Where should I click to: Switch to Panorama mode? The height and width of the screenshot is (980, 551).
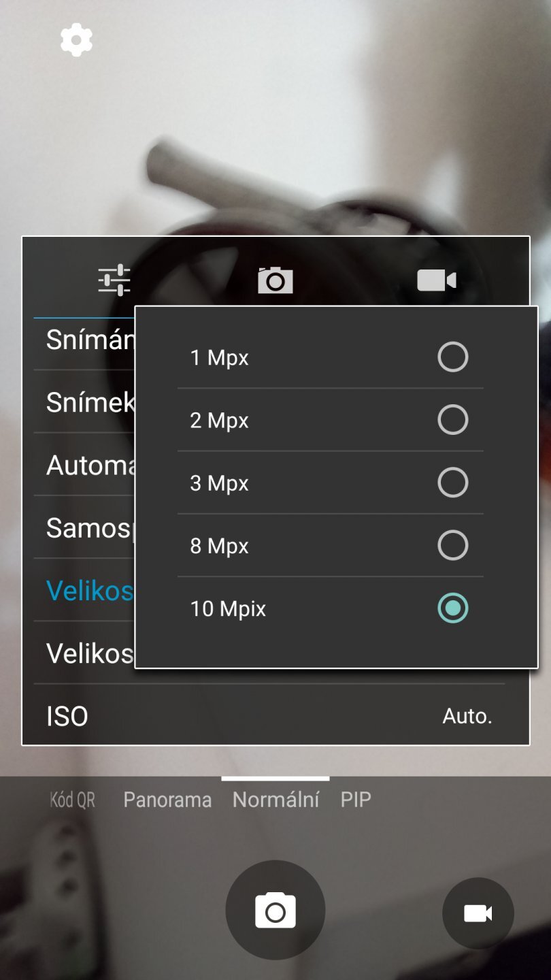(167, 800)
